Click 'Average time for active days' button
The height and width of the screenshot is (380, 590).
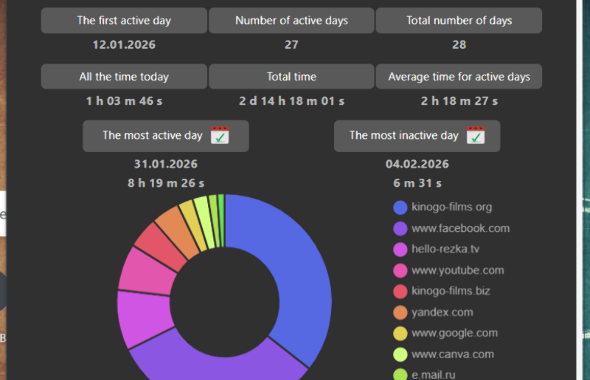coord(459,76)
